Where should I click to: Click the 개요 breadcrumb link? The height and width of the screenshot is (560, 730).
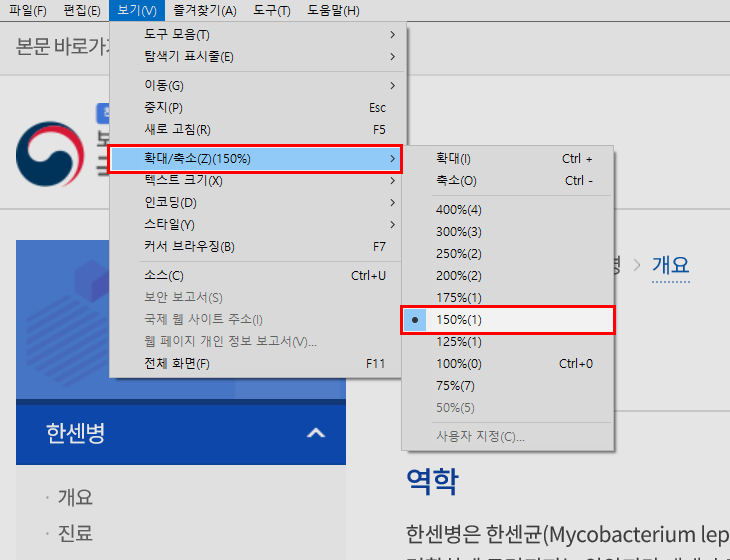(x=670, y=265)
